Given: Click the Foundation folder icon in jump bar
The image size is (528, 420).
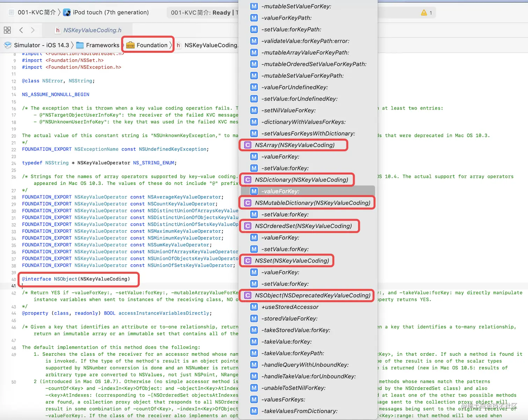Looking at the screenshot, I should point(130,45).
